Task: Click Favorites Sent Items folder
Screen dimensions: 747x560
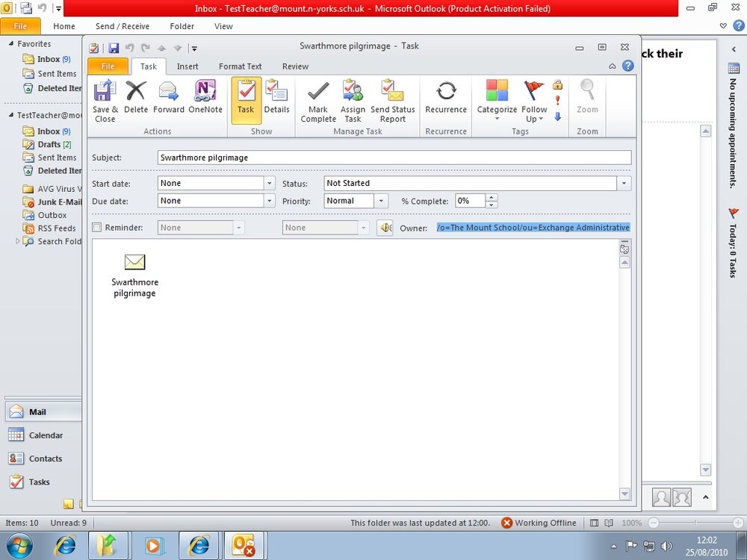Action: (49, 74)
